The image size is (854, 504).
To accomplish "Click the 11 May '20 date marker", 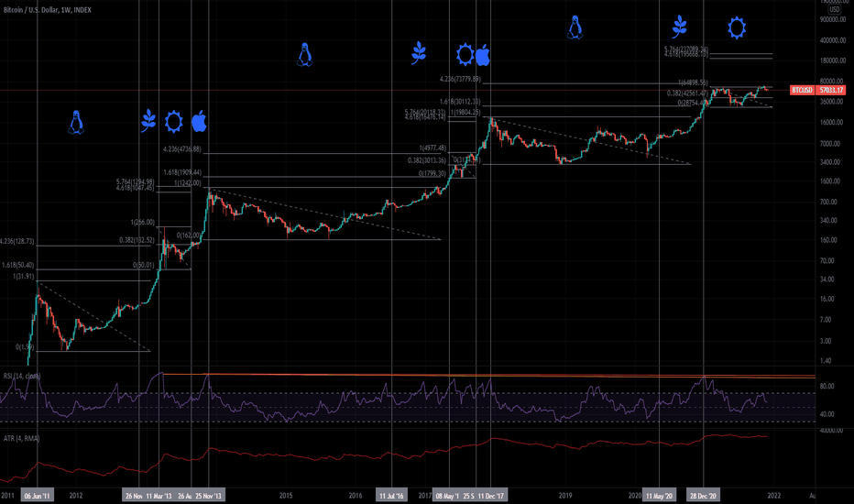I will point(660,495).
